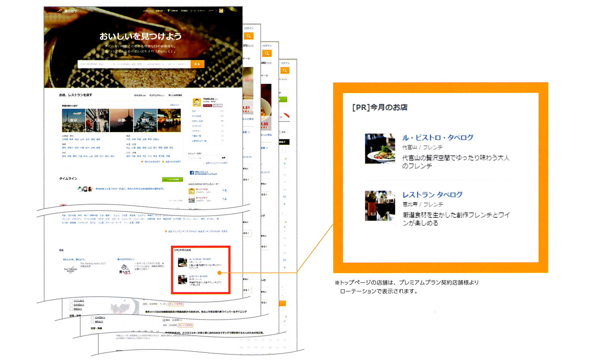The width and height of the screenshot is (597, 364).
Task: Open the 全国のレビュアーから探す link
Action: point(216,163)
